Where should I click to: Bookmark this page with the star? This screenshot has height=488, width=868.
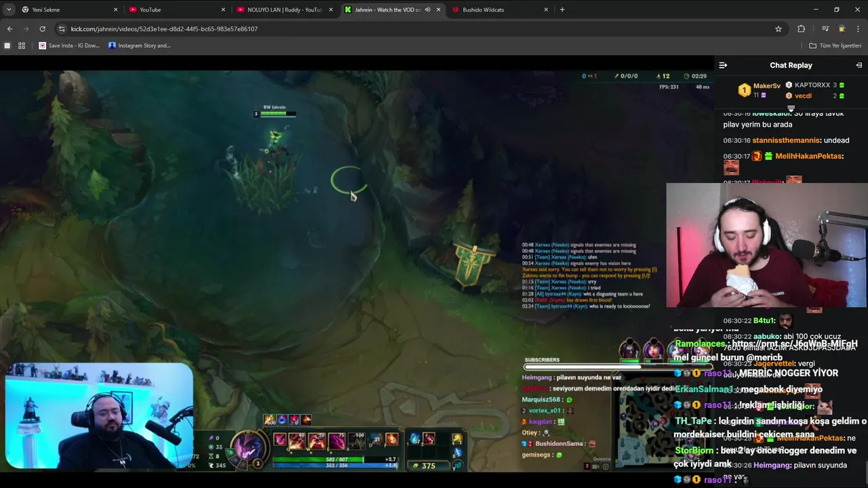[778, 28]
